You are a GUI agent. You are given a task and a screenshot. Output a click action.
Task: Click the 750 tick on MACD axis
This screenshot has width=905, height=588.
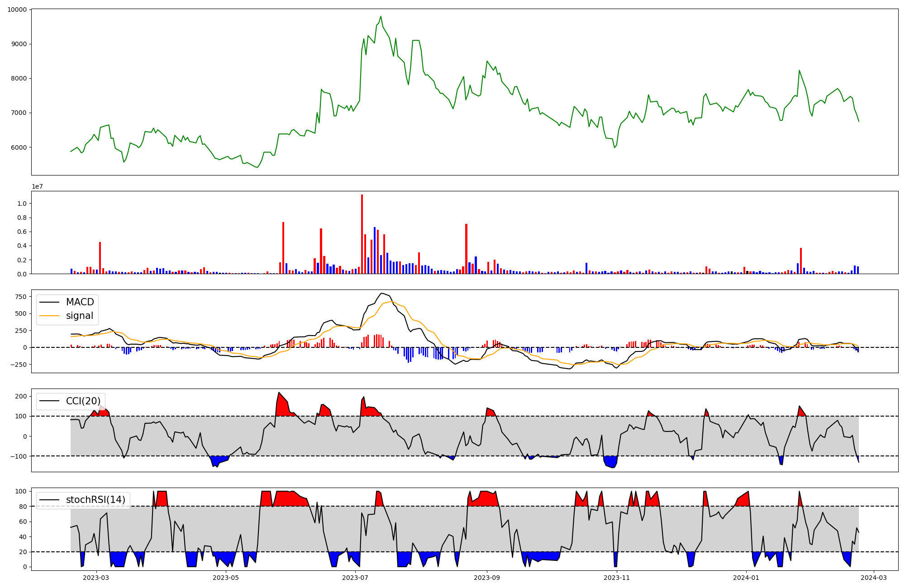[20, 297]
